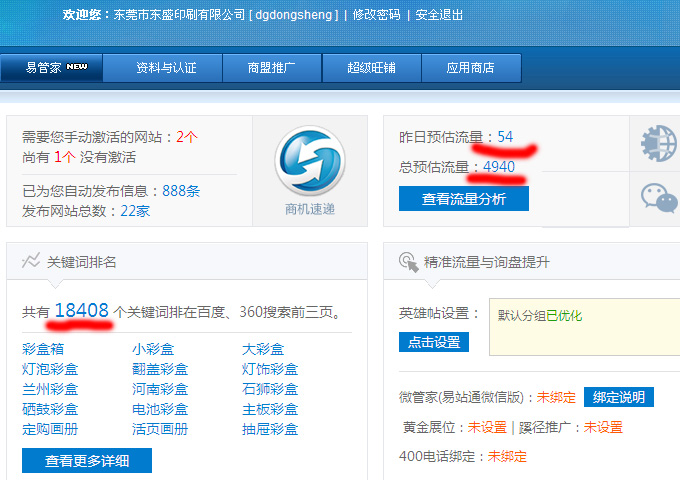Screen dimensions: 680x480
Task: Click the 修改密码 link
Action: [376, 15]
